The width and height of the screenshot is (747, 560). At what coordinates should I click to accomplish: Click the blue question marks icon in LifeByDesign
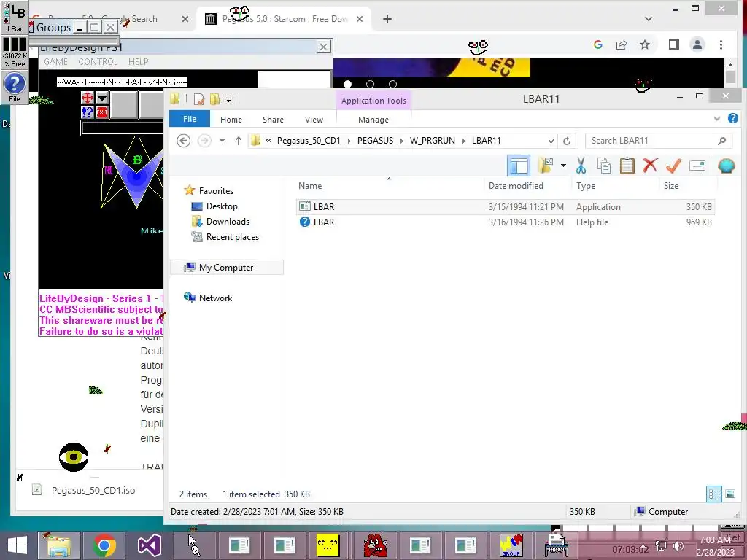tap(88, 112)
